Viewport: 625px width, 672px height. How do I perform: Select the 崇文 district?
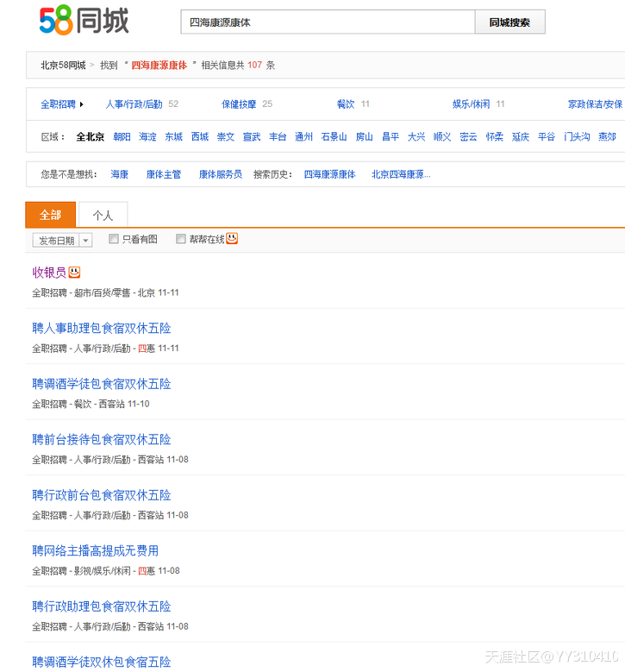[226, 136]
